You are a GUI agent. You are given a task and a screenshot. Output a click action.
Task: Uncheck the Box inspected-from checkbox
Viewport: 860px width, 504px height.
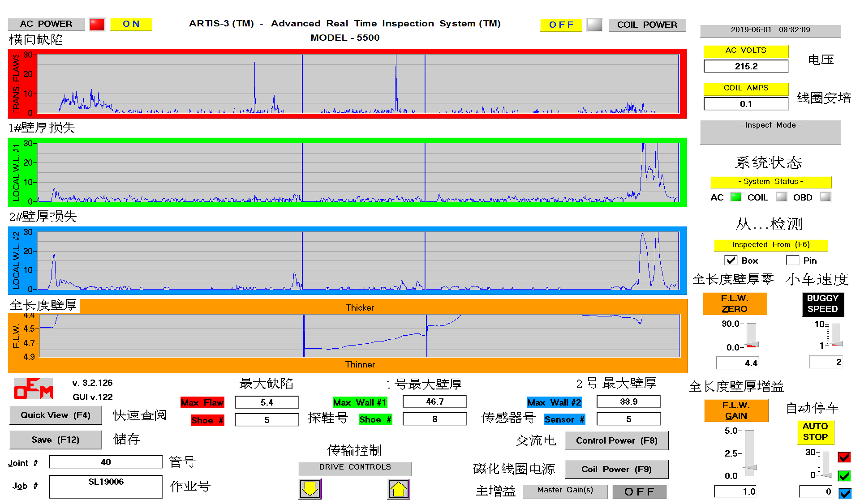click(731, 260)
